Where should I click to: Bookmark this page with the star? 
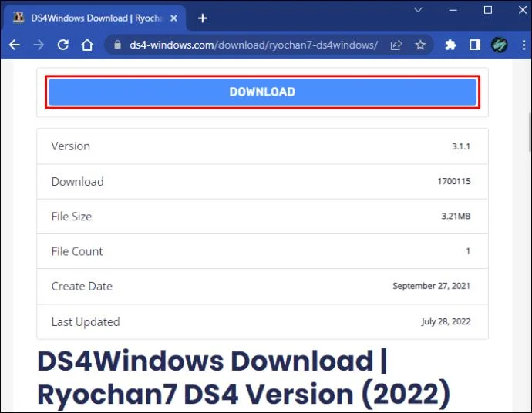pyautogui.click(x=420, y=45)
